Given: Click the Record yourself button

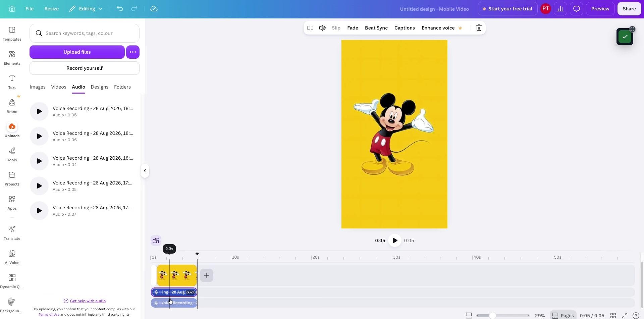Looking at the screenshot, I should coord(85,68).
